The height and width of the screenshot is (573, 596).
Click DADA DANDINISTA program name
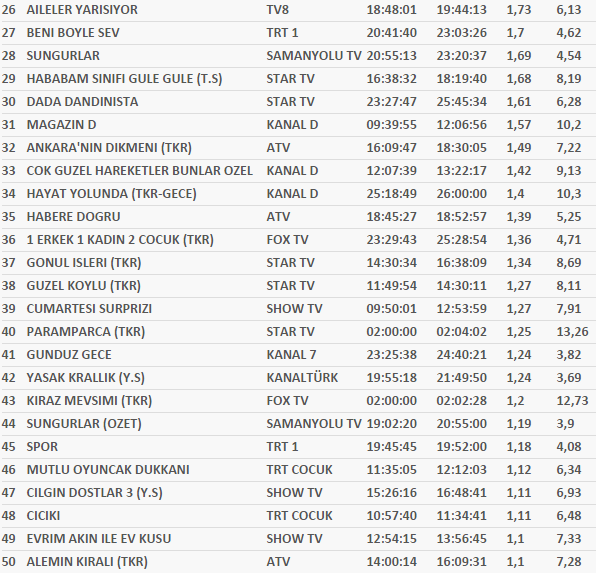pos(82,102)
